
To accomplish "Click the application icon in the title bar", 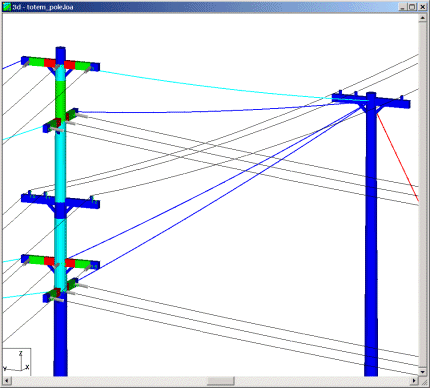I will point(7,7).
